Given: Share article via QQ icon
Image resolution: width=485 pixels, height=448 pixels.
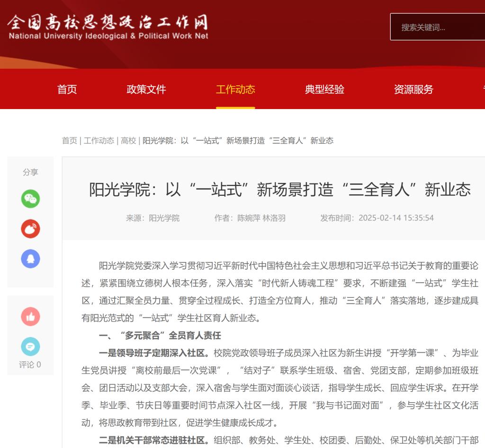Looking at the screenshot, I should tap(30, 259).
